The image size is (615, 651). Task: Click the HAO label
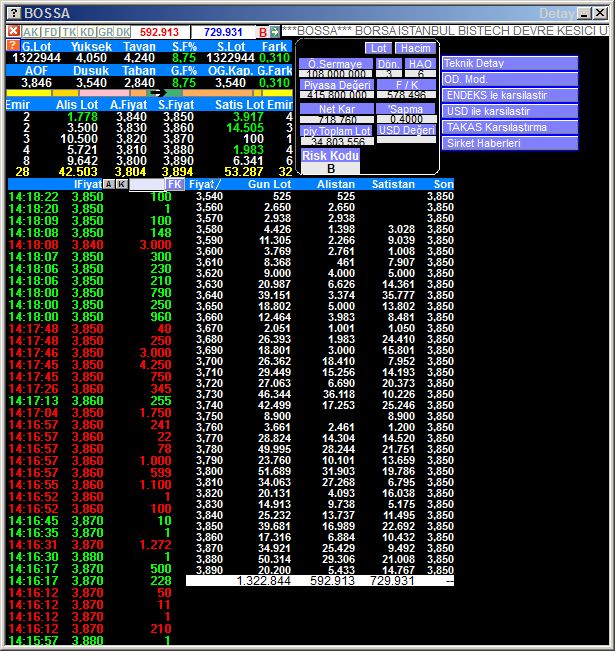point(420,64)
